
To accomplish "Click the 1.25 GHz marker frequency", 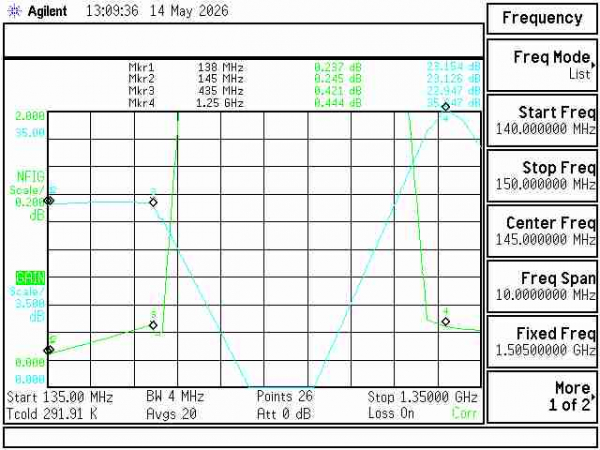I will 220,103.
